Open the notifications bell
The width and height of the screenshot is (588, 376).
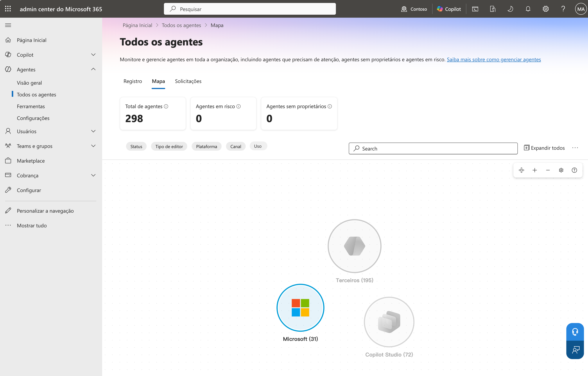(528, 9)
